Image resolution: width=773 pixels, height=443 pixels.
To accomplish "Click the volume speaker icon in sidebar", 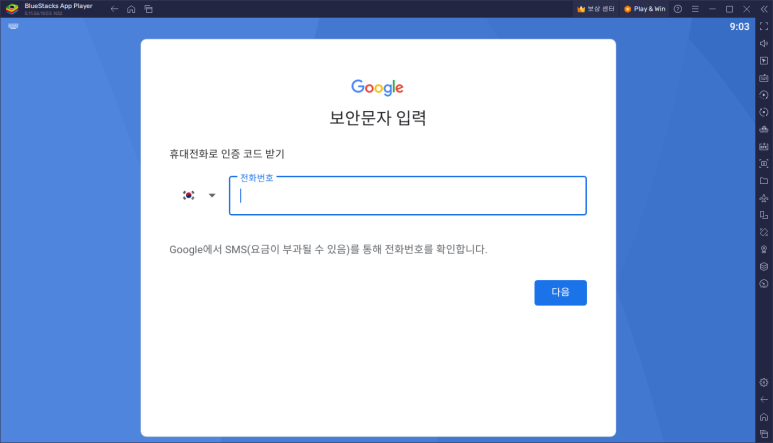I will click(764, 43).
